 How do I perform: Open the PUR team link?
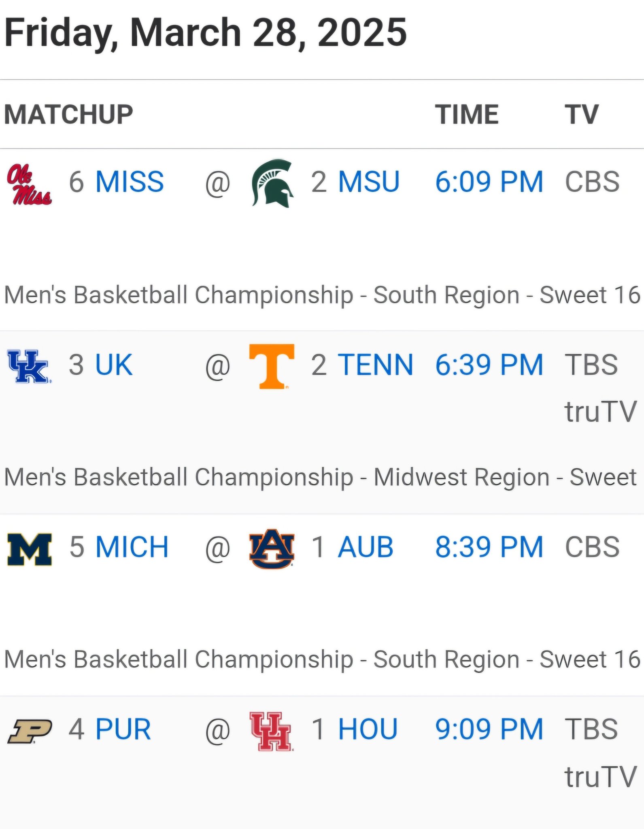pyautogui.click(x=123, y=729)
